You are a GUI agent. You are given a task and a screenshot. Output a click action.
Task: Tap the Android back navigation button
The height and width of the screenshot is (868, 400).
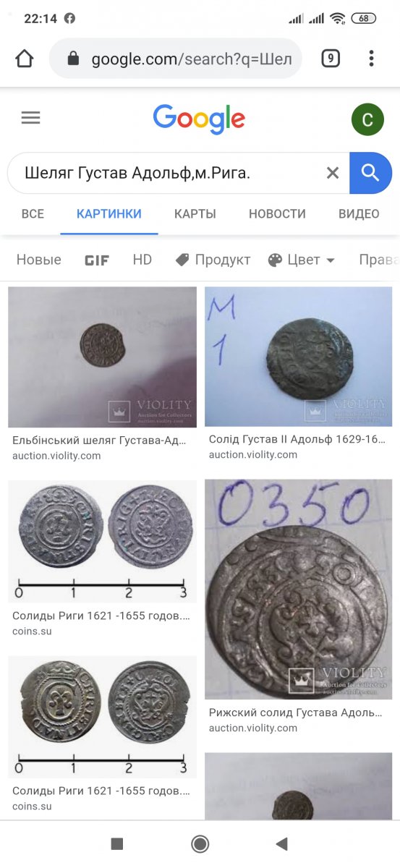point(282,843)
